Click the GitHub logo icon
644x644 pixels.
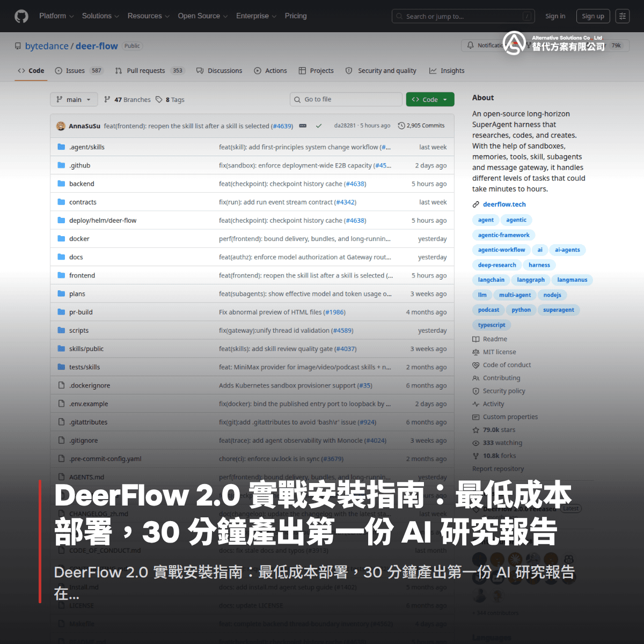[x=21, y=16]
